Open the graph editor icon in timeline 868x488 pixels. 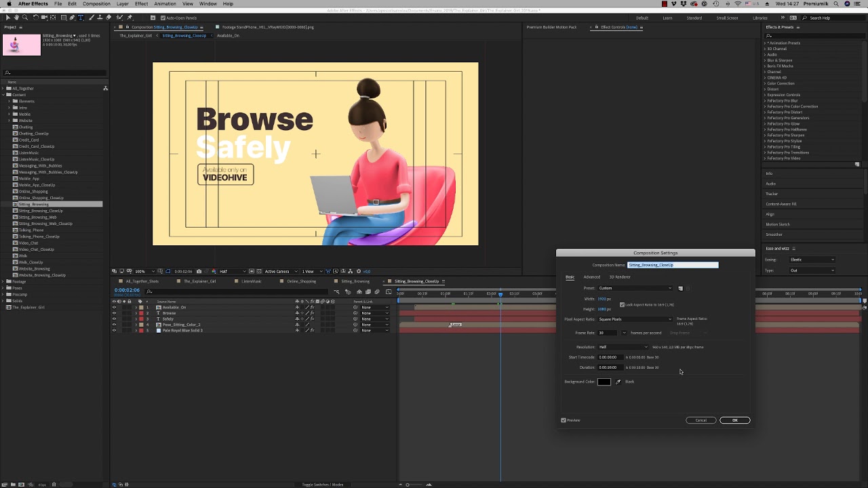(x=388, y=291)
